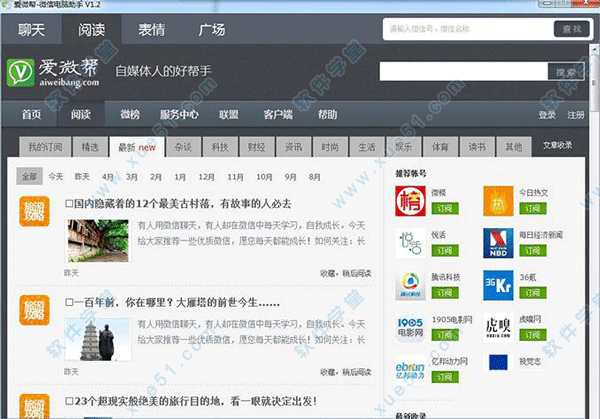Open the 每日经济新闻 NBD icon

498,243
